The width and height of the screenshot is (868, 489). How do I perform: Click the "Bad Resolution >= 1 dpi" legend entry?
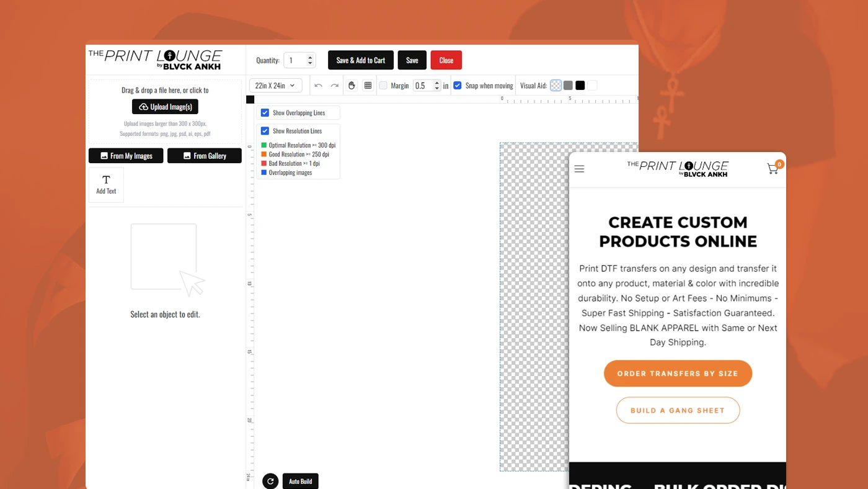[291, 163]
